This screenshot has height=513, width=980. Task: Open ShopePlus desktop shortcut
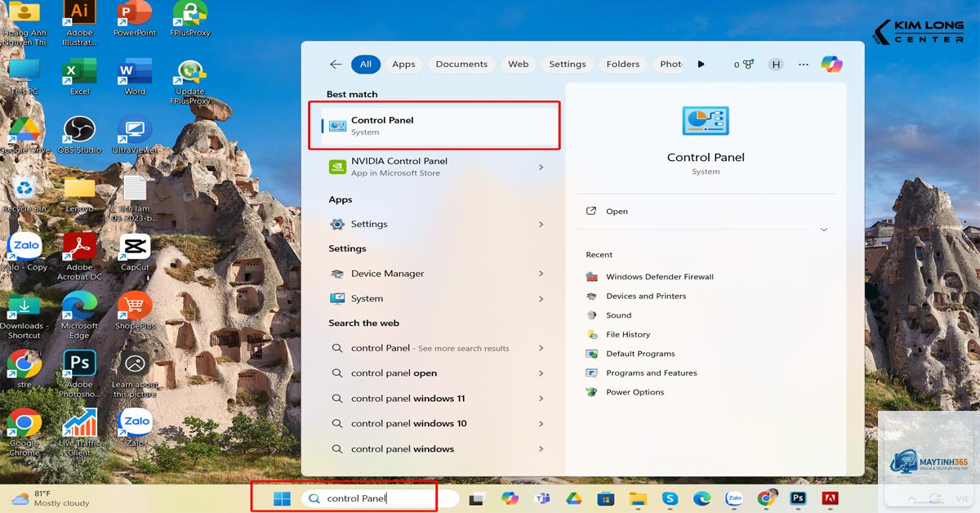[135, 312]
